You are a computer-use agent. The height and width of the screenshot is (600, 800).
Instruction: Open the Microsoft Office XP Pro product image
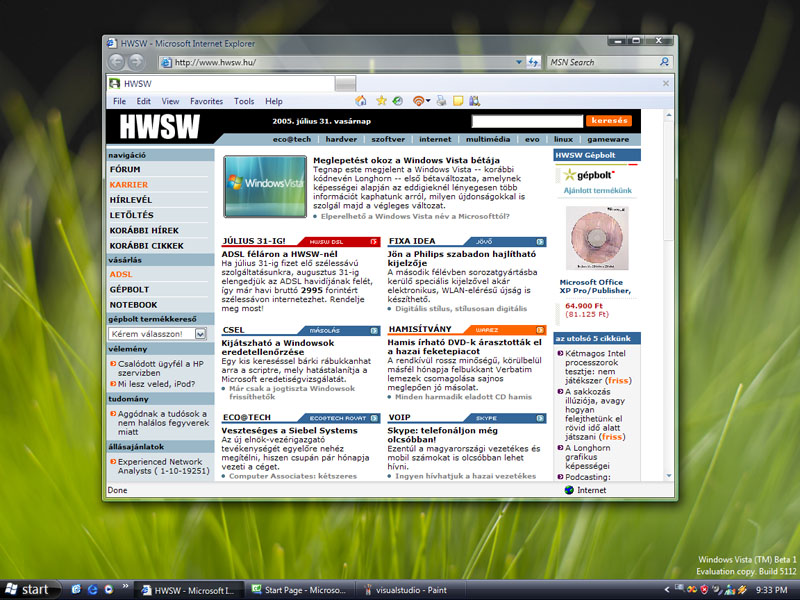tap(597, 238)
